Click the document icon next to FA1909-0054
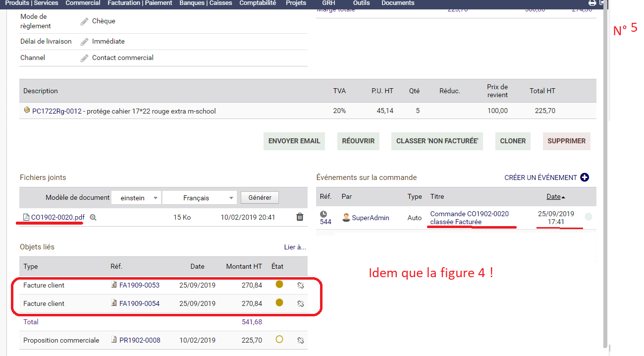Image resolution: width=644 pixels, height=356 pixels. coord(114,303)
